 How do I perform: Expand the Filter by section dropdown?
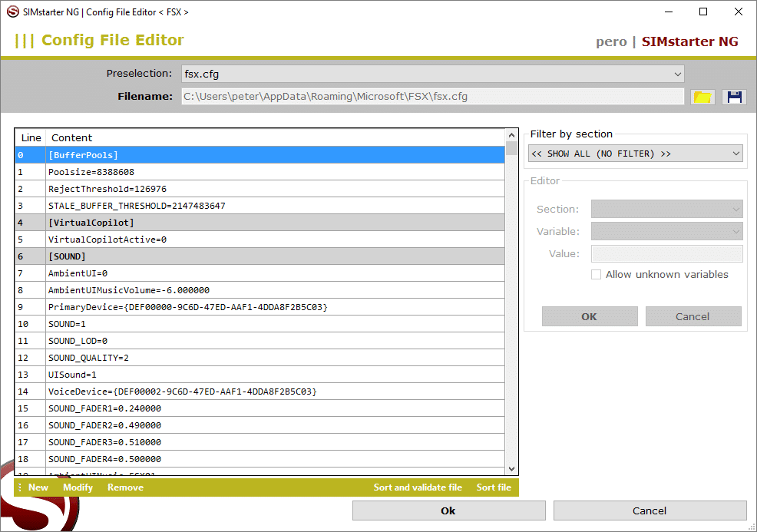(635, 154)
